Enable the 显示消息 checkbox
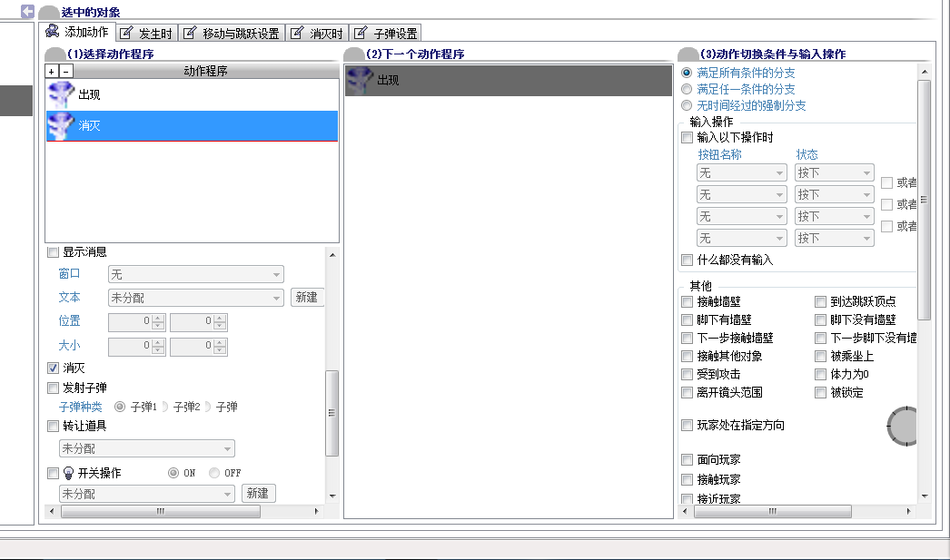This screenshot has height=560, width=950. (54, 251)
